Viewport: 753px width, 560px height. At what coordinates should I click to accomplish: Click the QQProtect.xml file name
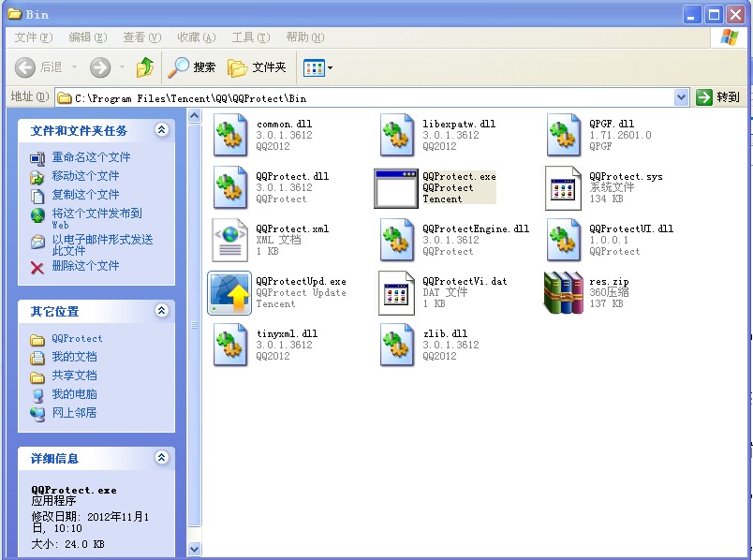(292, 228)
